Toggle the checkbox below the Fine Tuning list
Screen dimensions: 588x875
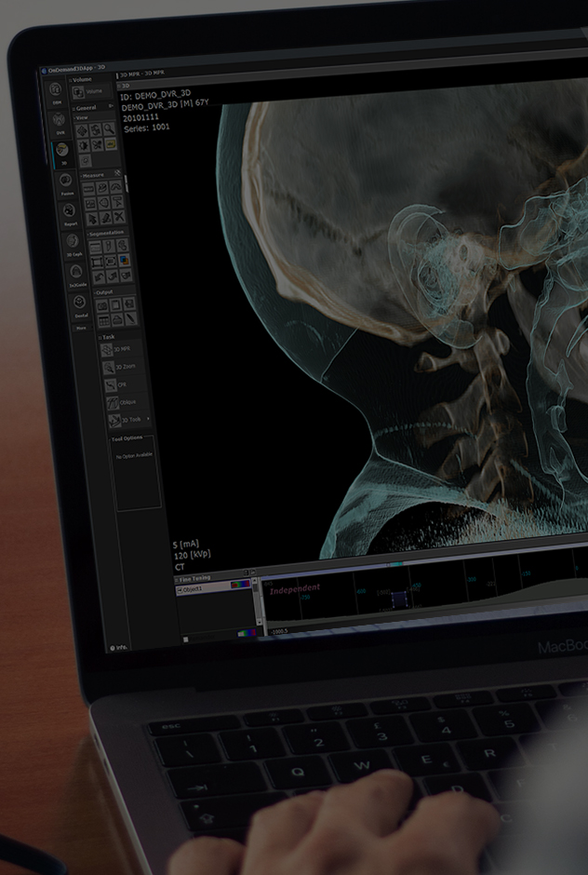point(186,639)
